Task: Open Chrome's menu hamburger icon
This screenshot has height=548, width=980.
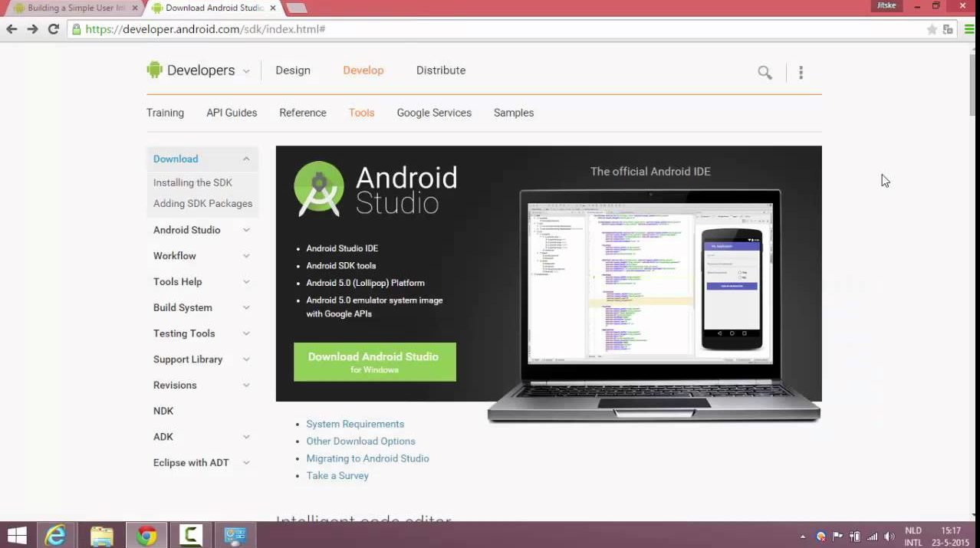Action: click(x=969, y=29)
